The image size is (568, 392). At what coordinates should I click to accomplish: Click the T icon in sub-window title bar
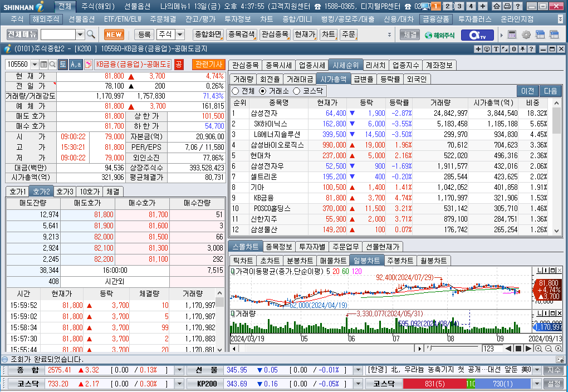point(496,49)
